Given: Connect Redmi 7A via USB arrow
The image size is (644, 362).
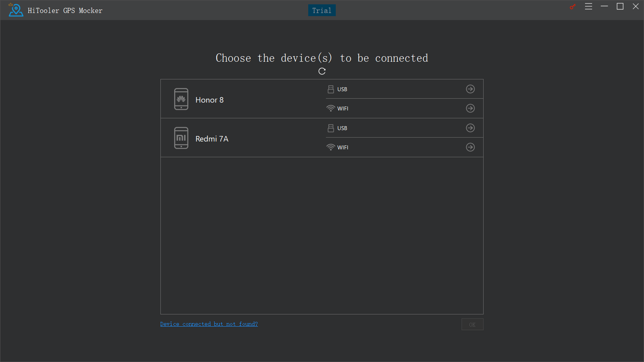Looking at the screenshot, I should tap(470, 128).
